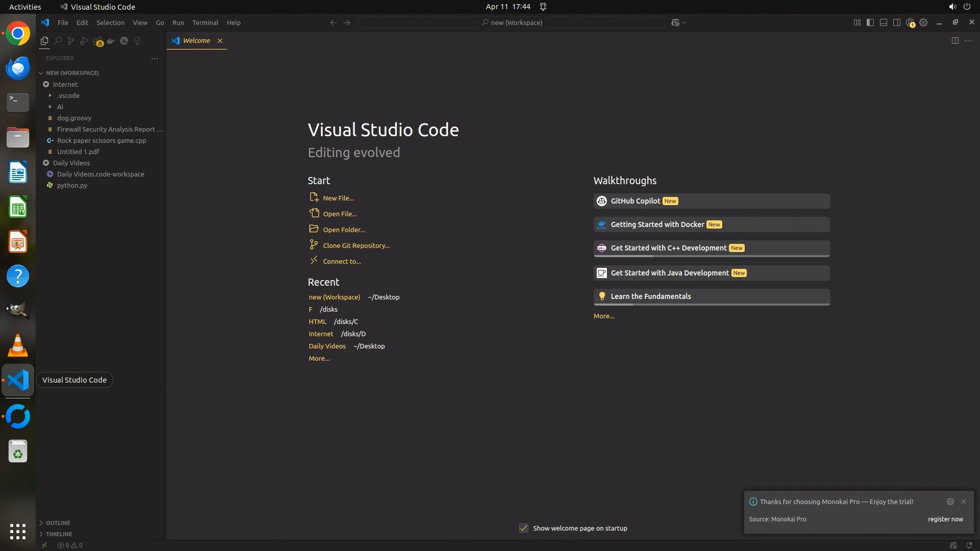Split the editor to the right
The width and height of the screenshot is (980, 551).
click(955, 41)
